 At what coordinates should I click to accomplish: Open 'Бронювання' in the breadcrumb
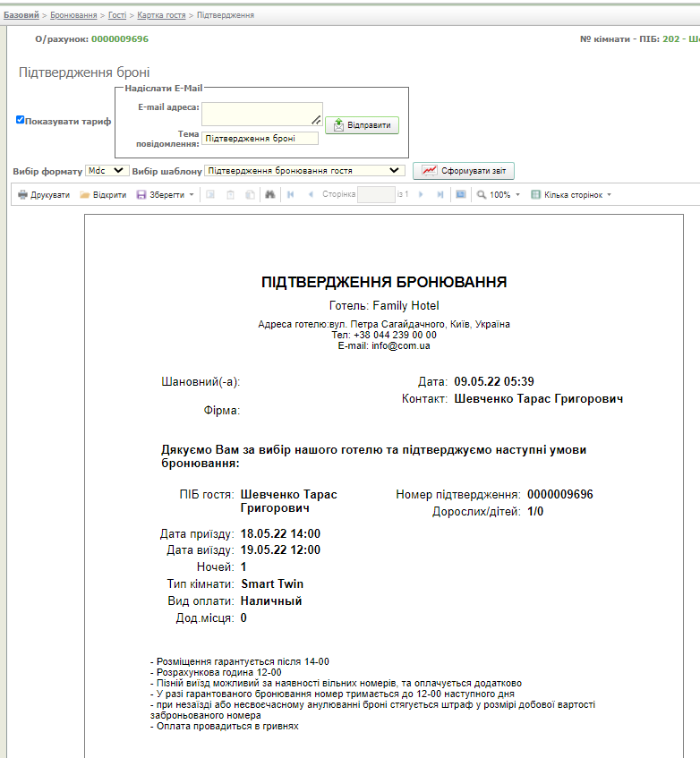73,15
